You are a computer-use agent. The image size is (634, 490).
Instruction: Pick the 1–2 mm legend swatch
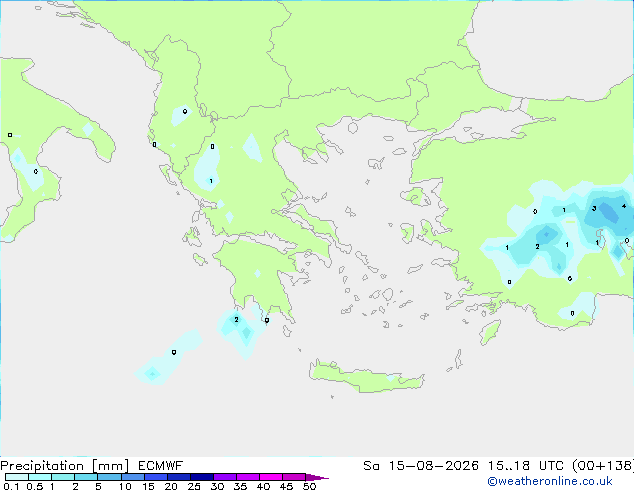click(x=63, y=477)
